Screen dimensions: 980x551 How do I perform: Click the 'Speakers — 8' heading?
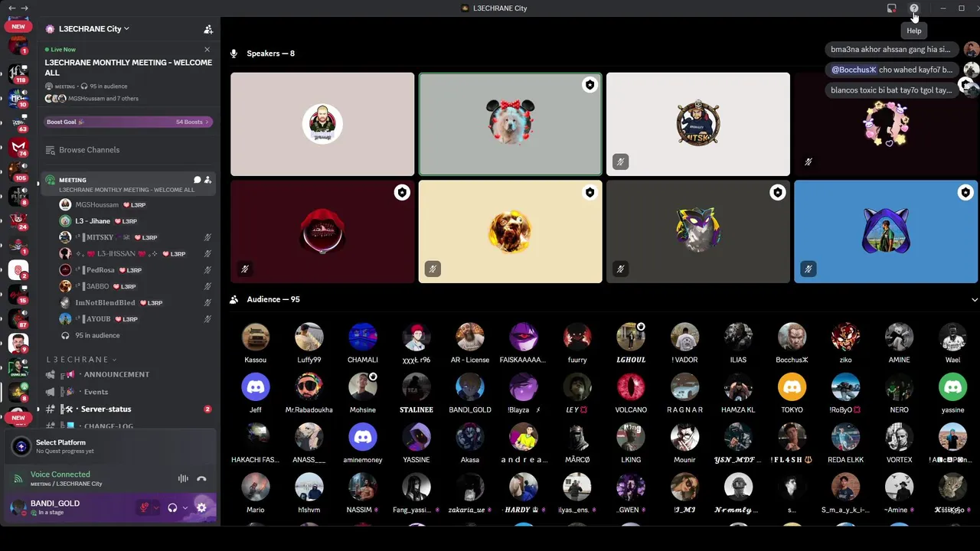(x=270, y=54)
